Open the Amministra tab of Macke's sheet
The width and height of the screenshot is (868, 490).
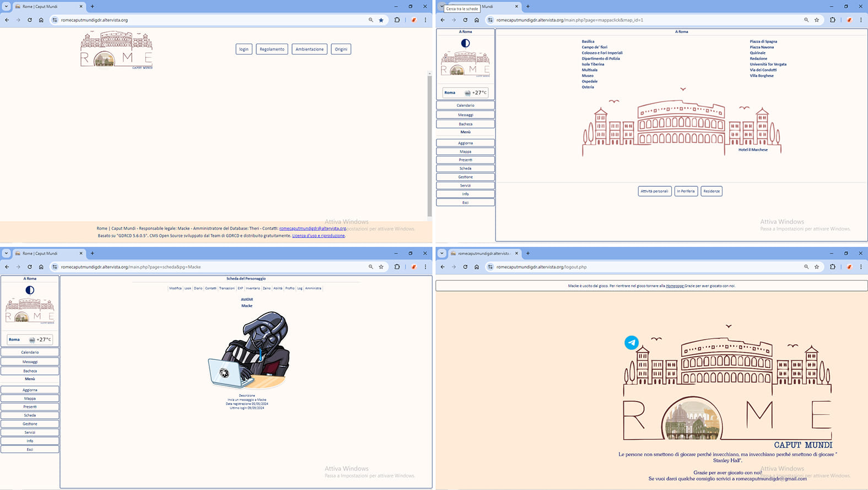pyautogui.click(x=313, y=288)
